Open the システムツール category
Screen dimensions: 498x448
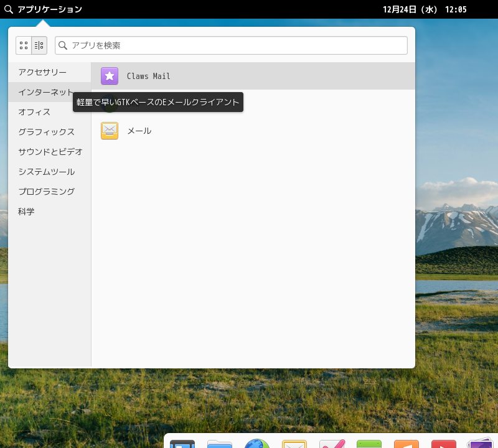46,172
